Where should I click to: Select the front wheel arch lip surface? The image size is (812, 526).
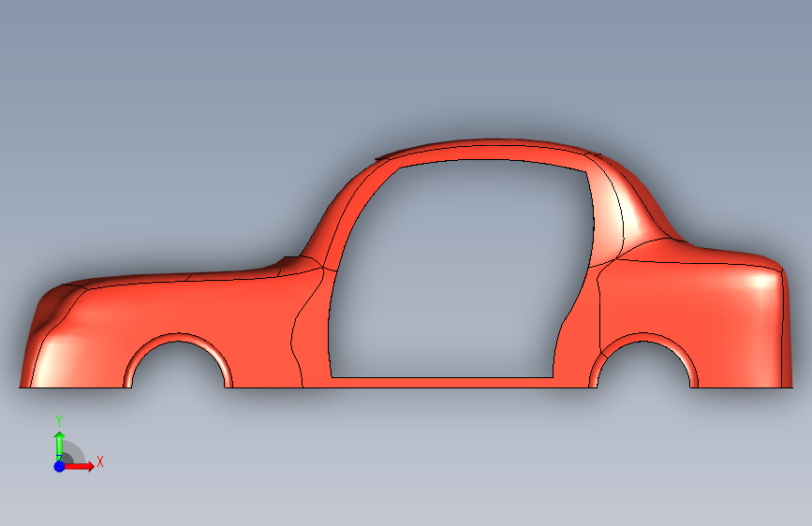pyautogui.click(x=178, y=337)
